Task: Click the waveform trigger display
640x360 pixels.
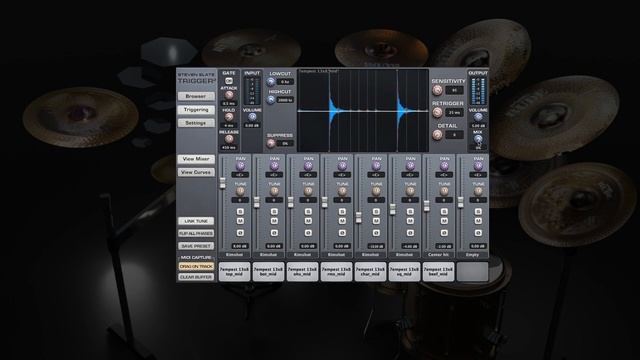Action: click(363, 111)
